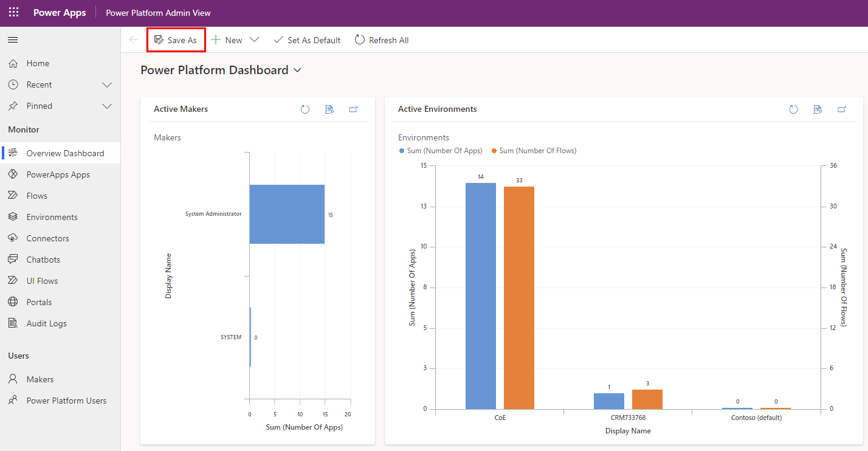Image resolution: width=868 pixels, height=451 pixels.
Task: Select Power Platform Users under Users
Action: click(x=65, y=400)
